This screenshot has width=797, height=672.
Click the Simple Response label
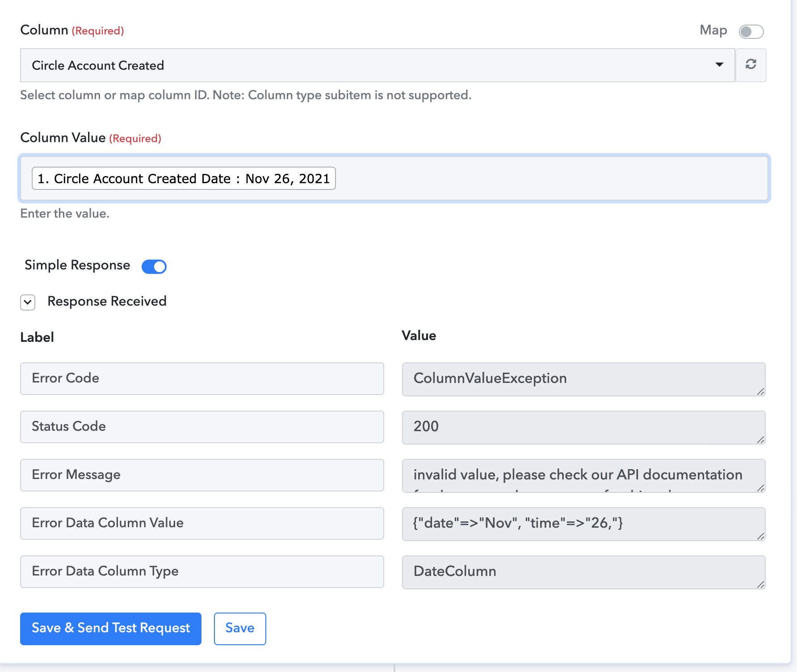[77, 265]
